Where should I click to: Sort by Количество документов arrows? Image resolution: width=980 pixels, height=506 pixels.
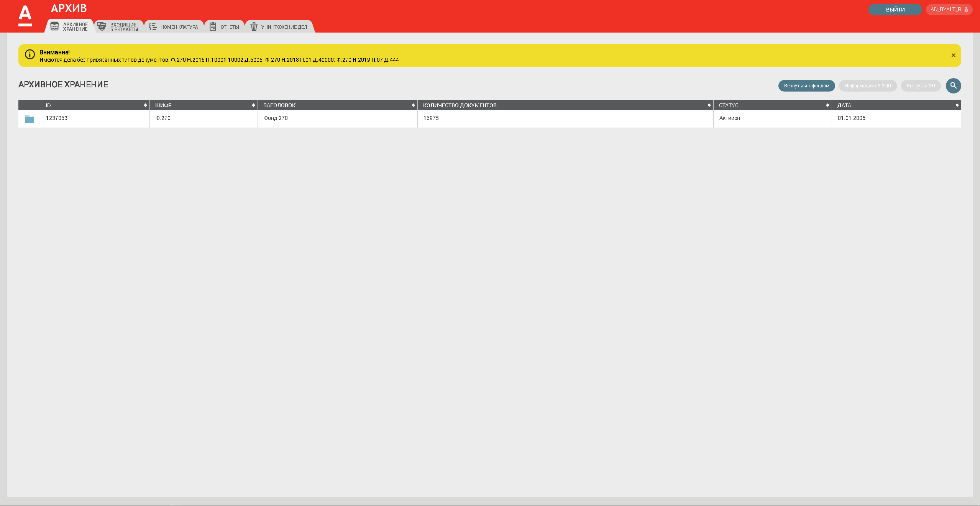point(709,105)
